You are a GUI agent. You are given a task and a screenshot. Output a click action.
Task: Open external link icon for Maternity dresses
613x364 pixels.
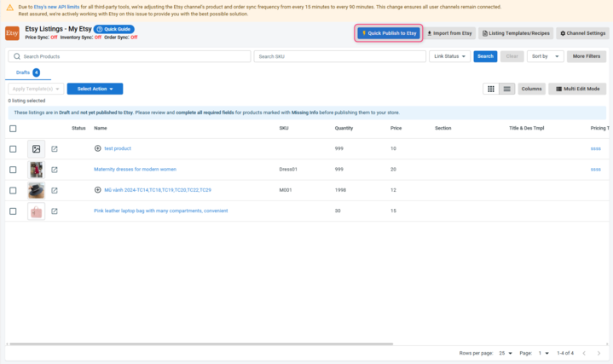tap(55, 170)
